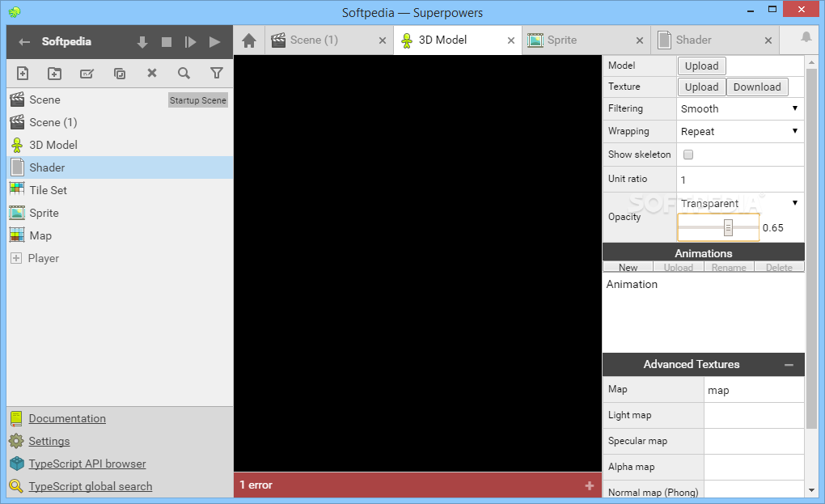This screenshot has width=825, height=504.
Task: Close the Shader tab
Action: tap(768, 40)
